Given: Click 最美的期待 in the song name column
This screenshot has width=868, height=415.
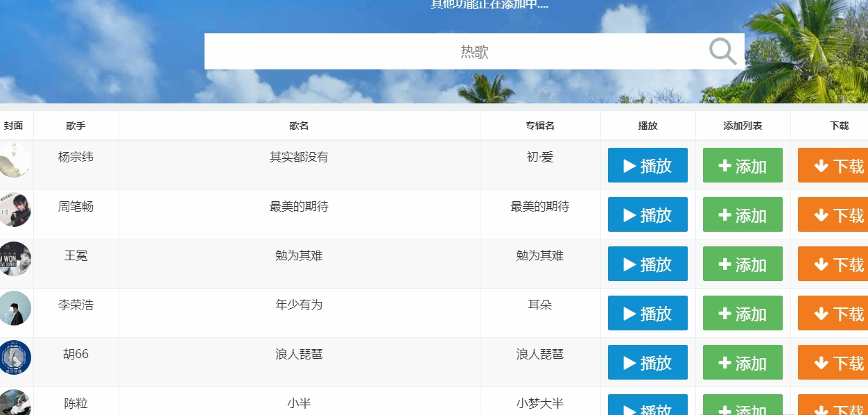Looking at the screenshot, I should click(x=299, y=207).
